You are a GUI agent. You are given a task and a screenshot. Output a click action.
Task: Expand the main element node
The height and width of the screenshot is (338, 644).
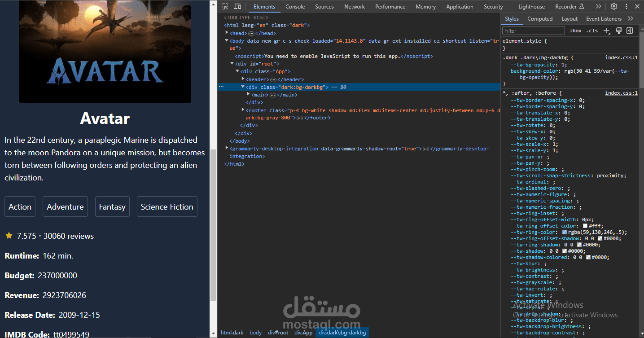coord(249,94)
